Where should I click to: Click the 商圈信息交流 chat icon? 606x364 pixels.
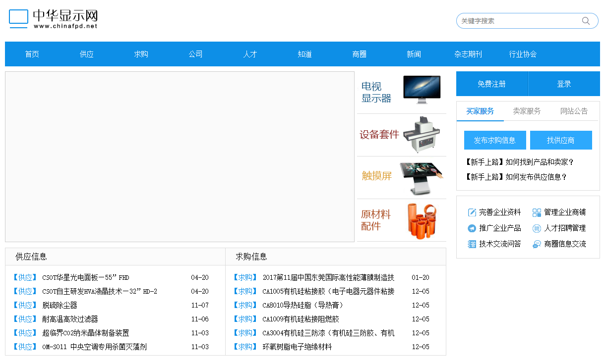tap(537, 244)
